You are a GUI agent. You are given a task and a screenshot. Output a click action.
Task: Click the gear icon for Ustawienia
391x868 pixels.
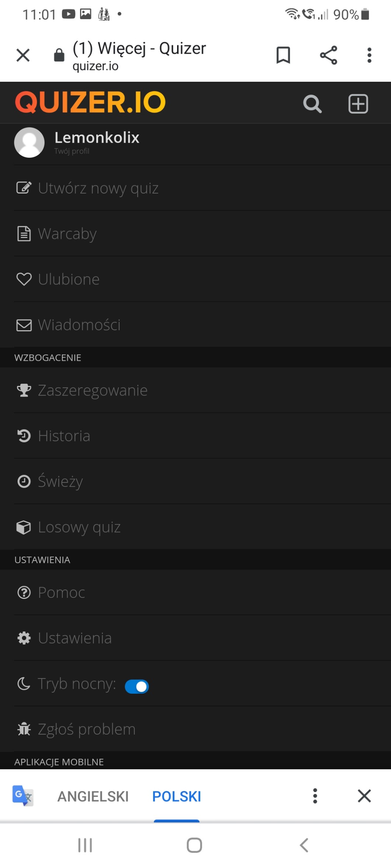point(24,638)
